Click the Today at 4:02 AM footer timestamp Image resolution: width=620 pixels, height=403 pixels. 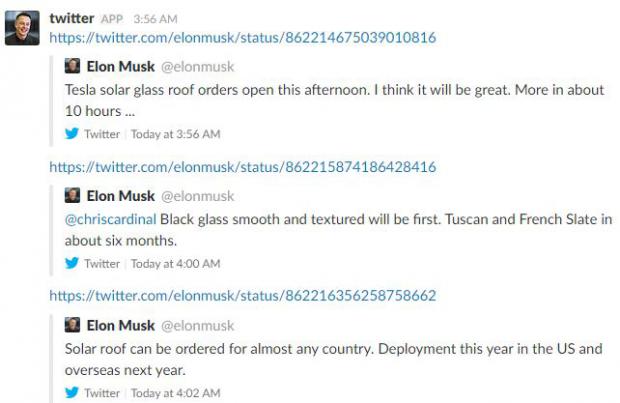point(176,393)
